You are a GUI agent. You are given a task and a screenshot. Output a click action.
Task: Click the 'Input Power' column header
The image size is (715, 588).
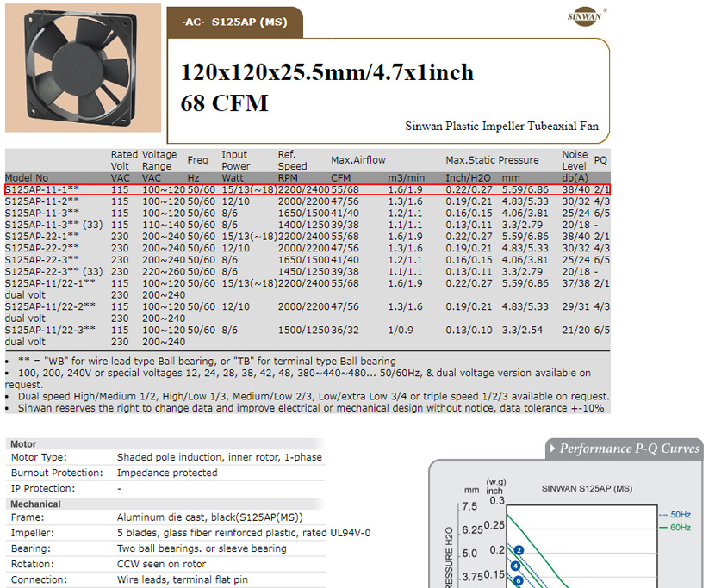click(x=235, y=160)
